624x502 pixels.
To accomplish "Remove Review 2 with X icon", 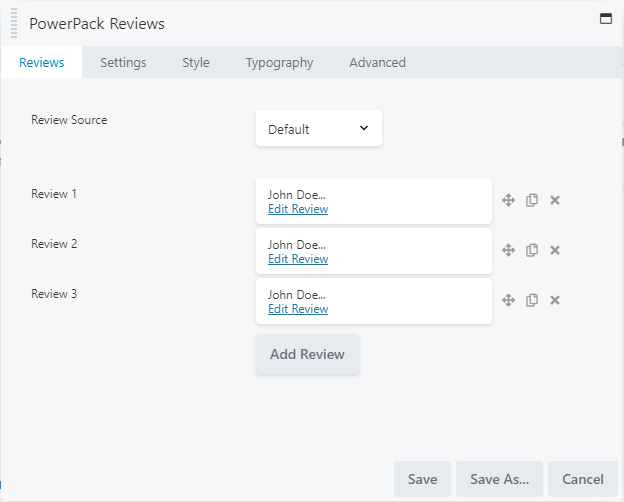I will click(x=555, y=250).
